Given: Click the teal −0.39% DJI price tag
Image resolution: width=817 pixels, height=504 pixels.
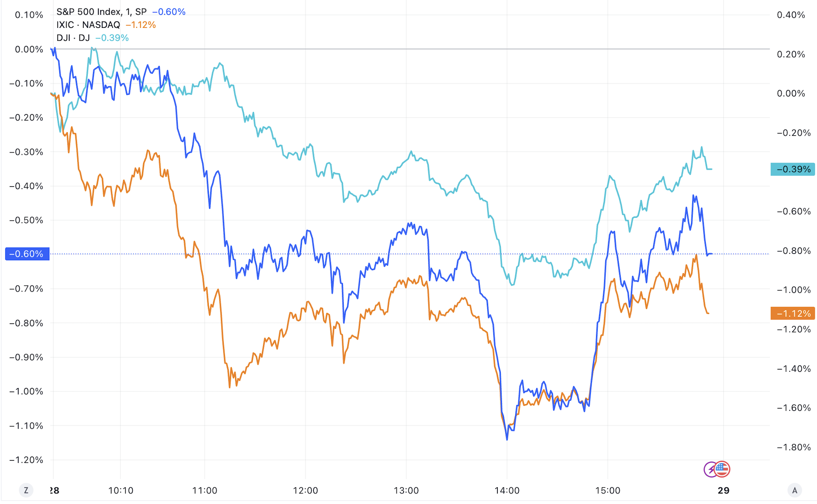Looking at the screenshot, I should (793, 169).
